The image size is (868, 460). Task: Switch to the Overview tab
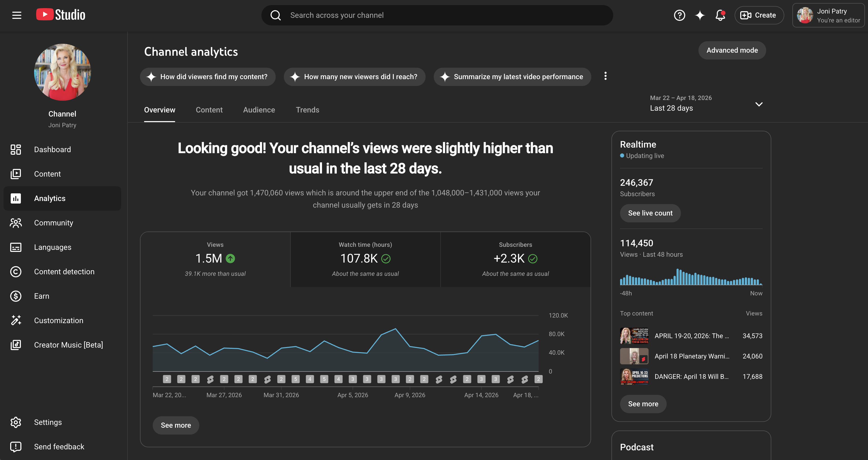coord(159,110)
